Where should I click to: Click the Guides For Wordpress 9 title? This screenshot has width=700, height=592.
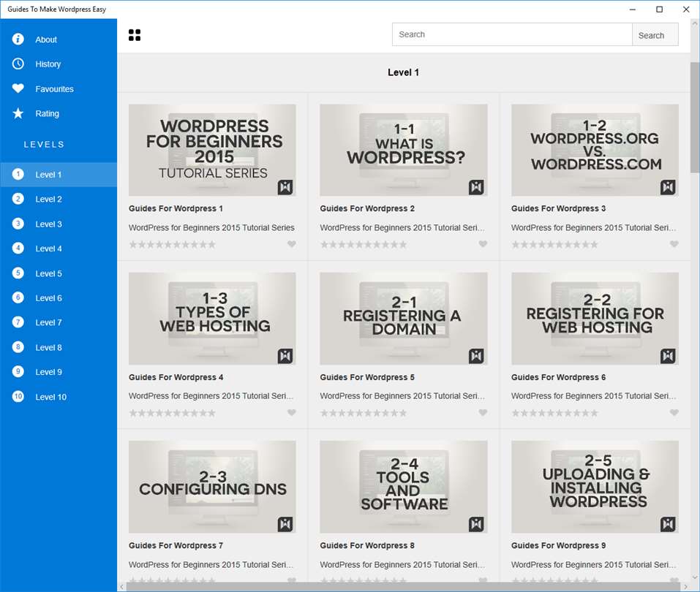pos(559,546)
